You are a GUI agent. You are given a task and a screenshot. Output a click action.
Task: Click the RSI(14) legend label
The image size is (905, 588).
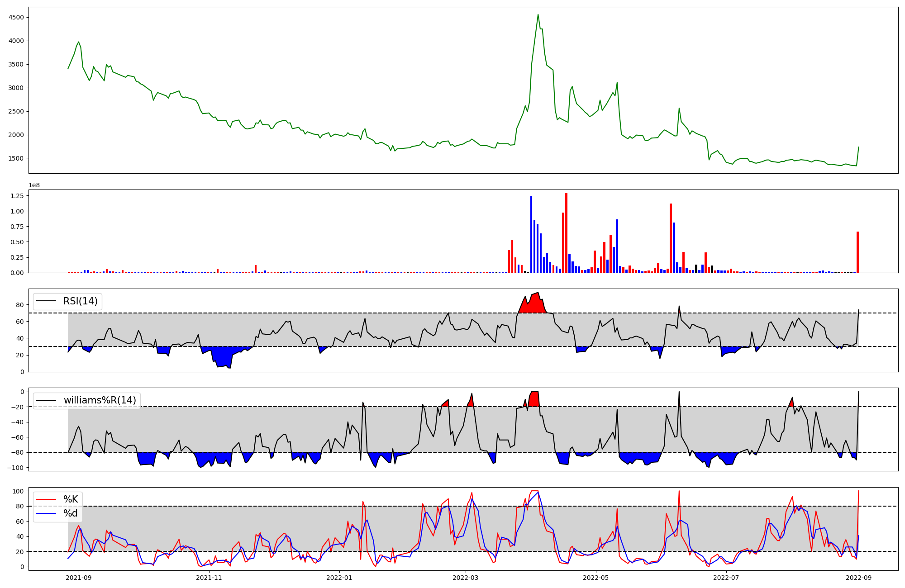[x=80, y=301]
